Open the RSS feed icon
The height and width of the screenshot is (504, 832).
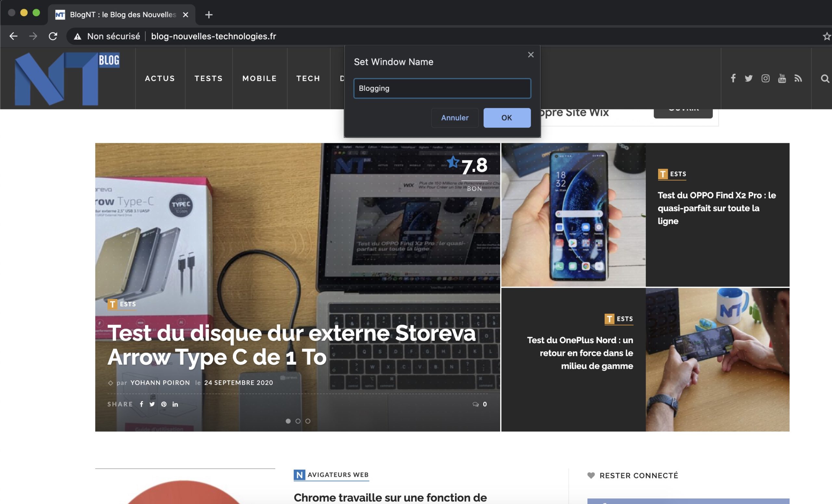798,78
